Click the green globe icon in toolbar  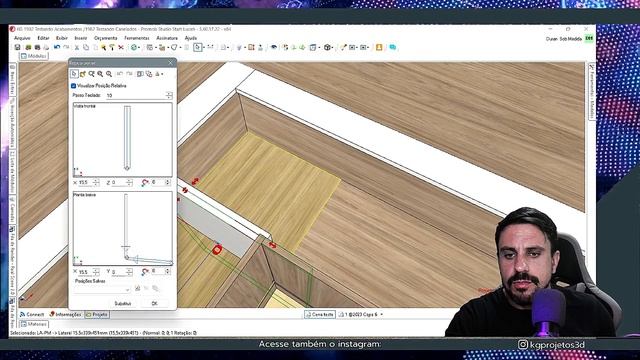coord(133,47)
